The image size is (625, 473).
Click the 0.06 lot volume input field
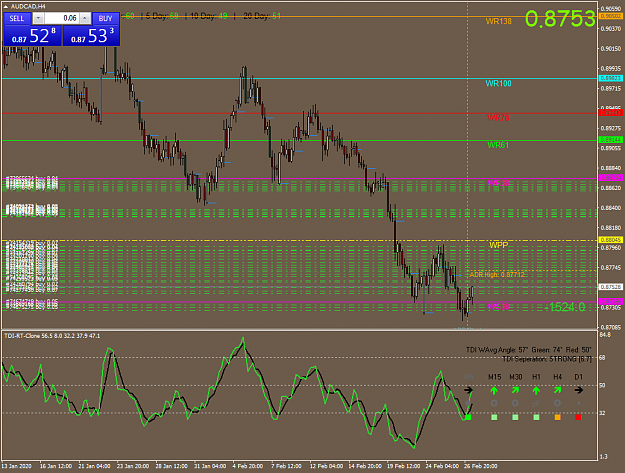coord(62,18)
